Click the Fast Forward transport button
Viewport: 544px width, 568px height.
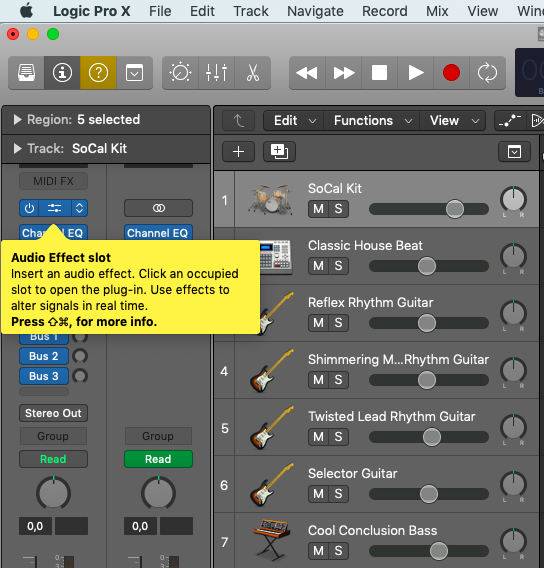tap(343, 73)
